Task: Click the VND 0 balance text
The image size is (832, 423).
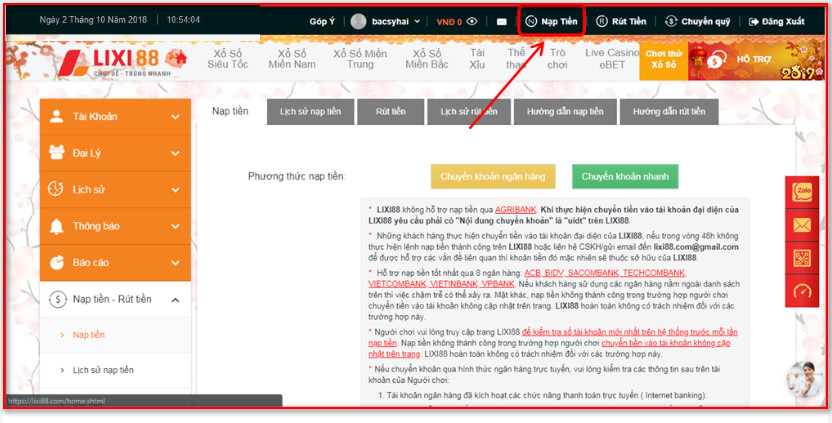Action: click(449, 22)
